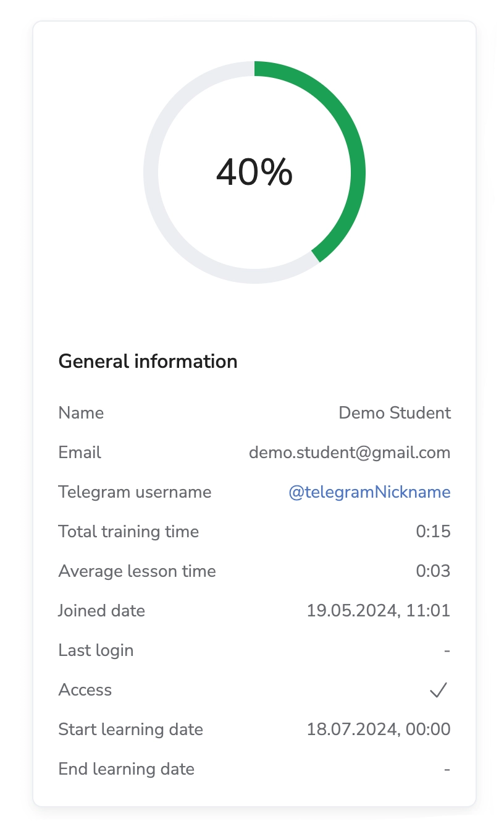Screen dimensions: 504x834
Task: Click the demo.student@gmail.com email address
Action: tap(350, 453)
